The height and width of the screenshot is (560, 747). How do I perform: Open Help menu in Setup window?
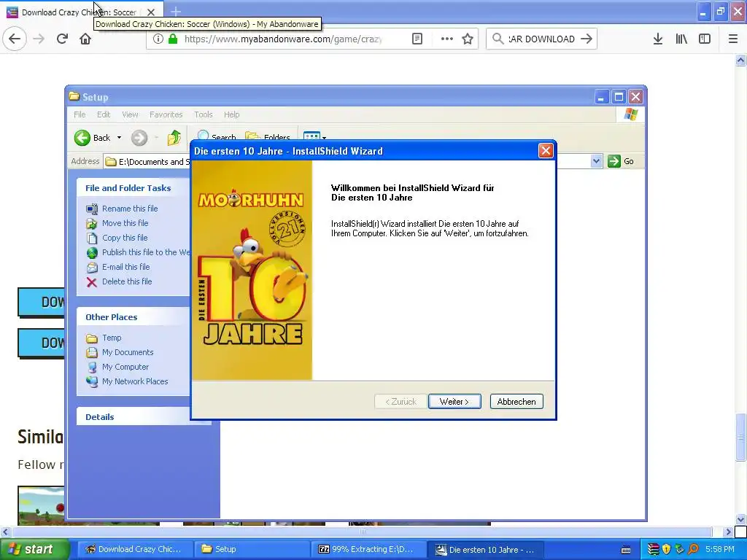click(231, 114)
